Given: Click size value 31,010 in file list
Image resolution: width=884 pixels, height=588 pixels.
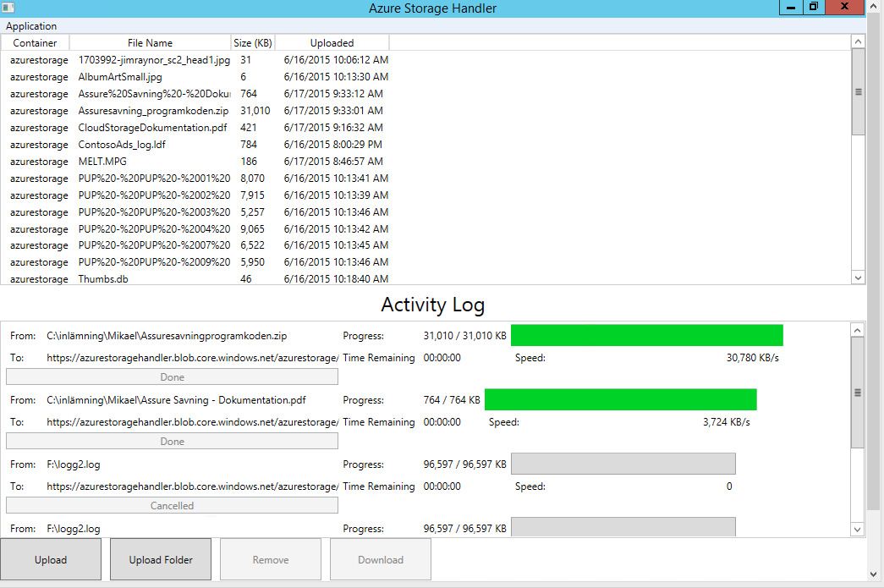Looking at the screenshot, I should [x=255, y=111].
